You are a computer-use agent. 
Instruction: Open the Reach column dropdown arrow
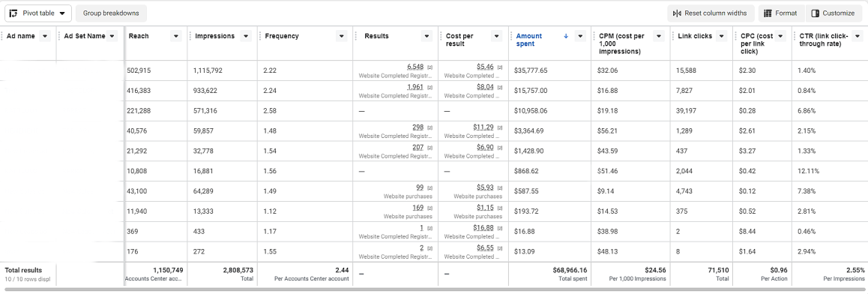176,36
